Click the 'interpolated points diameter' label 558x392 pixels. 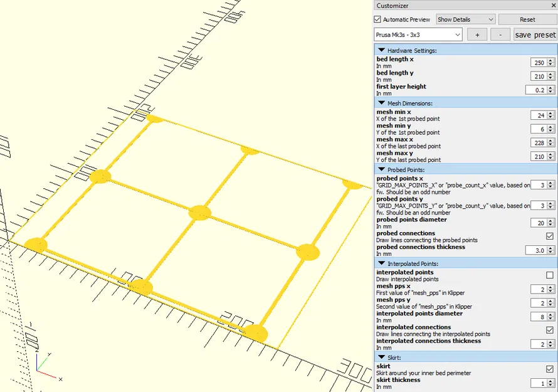tap(419, 314)
